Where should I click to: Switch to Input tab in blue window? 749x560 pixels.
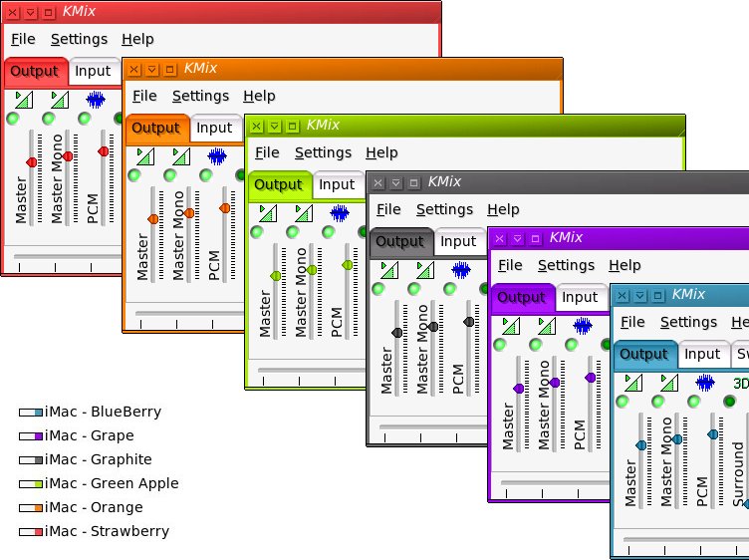click(702, 354)
